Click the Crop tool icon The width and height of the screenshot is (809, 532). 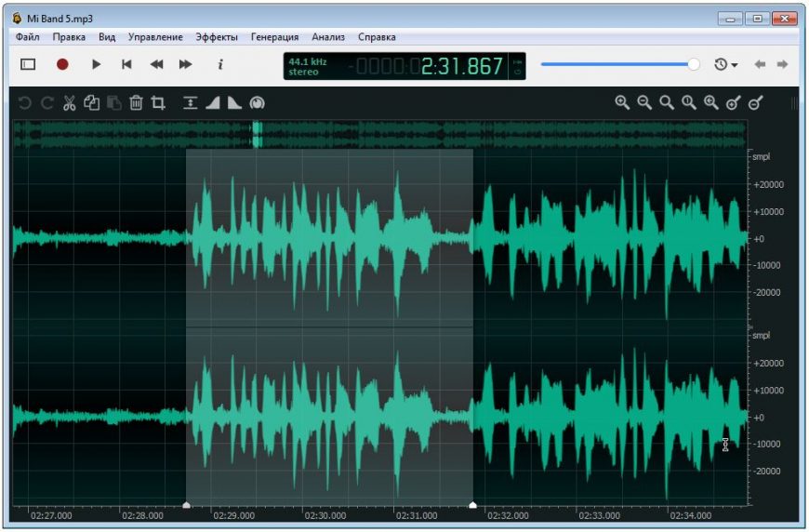[158, 103]
